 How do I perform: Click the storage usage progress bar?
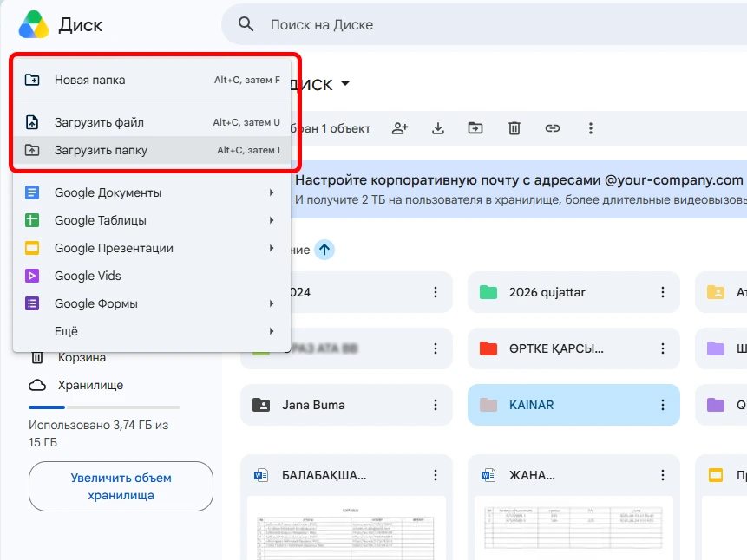coord(104,407)
